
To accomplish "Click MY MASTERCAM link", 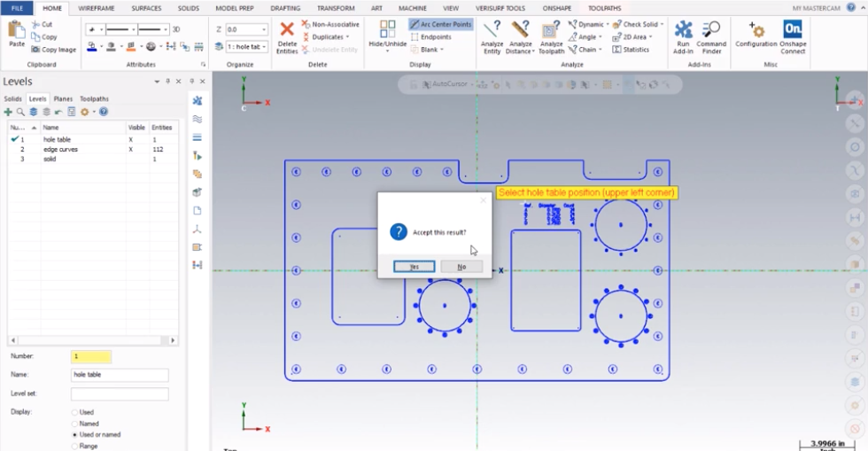I will 817,8.
